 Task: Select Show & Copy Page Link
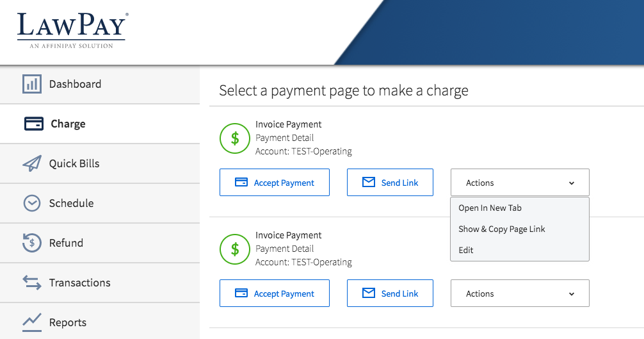click(520, 229)
